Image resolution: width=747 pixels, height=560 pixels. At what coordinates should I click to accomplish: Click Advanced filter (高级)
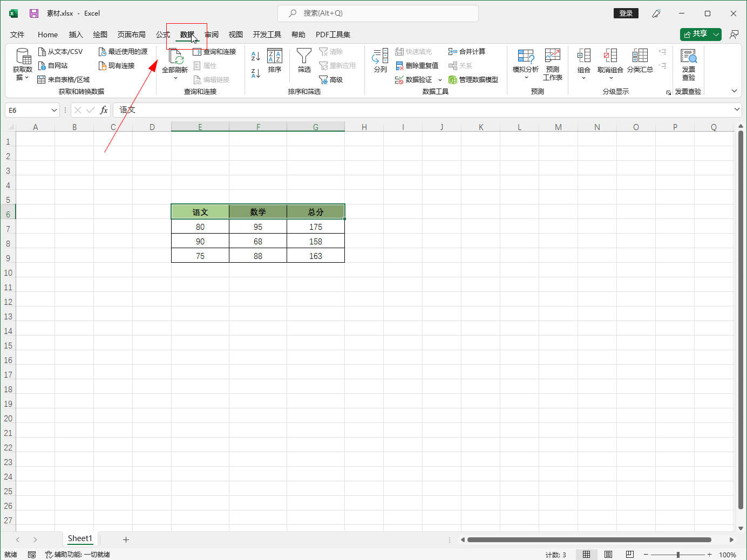click(331, 80)
